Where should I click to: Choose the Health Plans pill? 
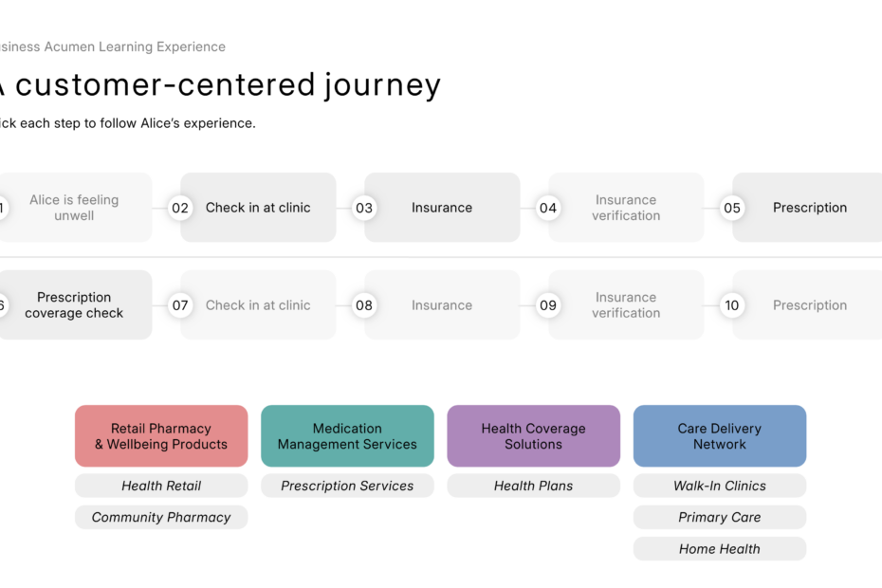[x=533, y=486]
